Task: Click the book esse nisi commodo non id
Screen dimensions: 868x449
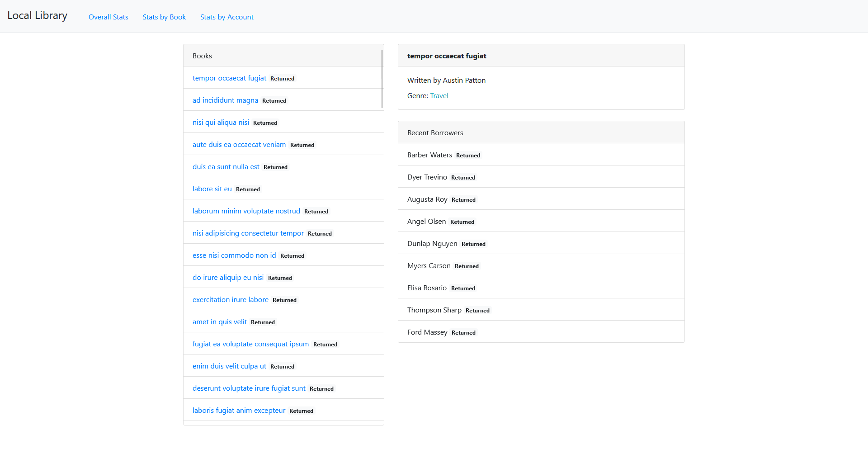Action: [234, 255]
